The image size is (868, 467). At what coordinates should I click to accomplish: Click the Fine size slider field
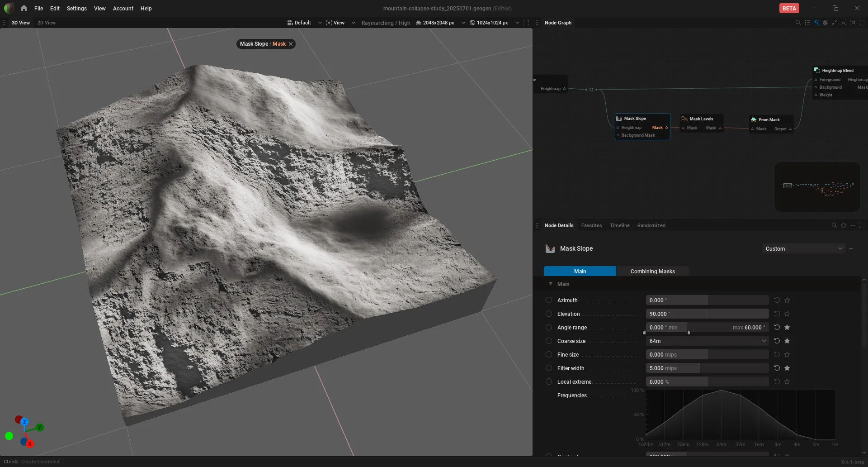tap(707, 354)
